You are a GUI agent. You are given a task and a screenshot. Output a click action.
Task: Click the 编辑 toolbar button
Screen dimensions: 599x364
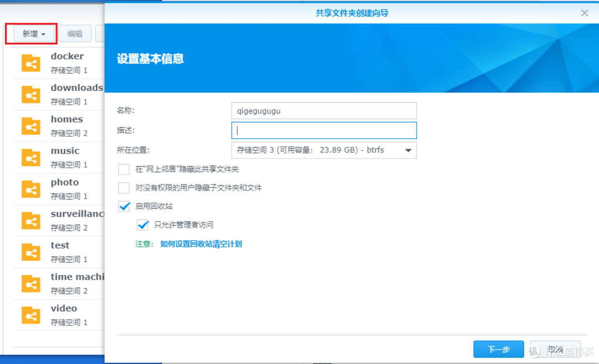(x=75, y=34)
